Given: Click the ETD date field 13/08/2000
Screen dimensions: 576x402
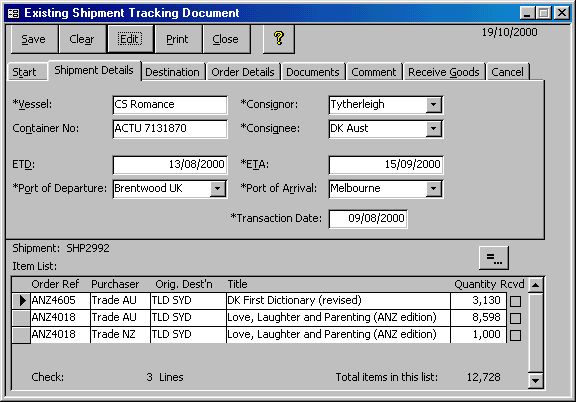Looking at the screenshot, I should [x=170, y=164].
